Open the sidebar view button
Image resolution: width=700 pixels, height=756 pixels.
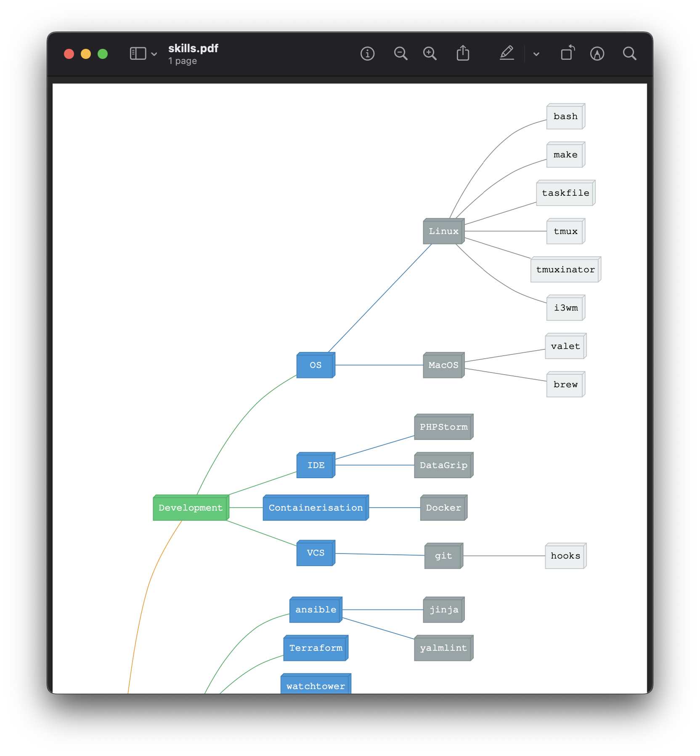pos(138,53)
